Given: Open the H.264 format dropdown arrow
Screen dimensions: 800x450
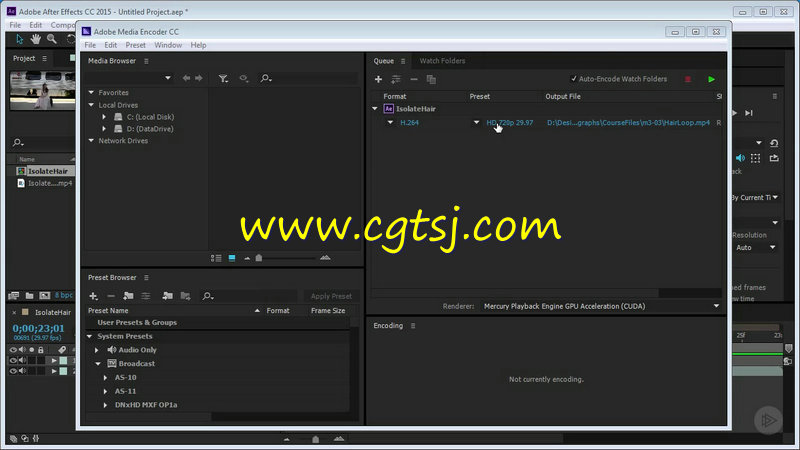Looking at the screenshot, I should pos(390,122).
